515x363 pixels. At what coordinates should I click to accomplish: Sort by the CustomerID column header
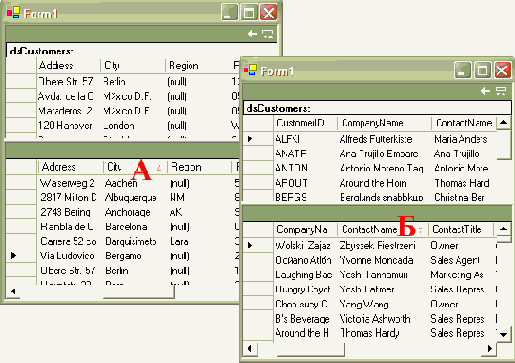point(305,123)
